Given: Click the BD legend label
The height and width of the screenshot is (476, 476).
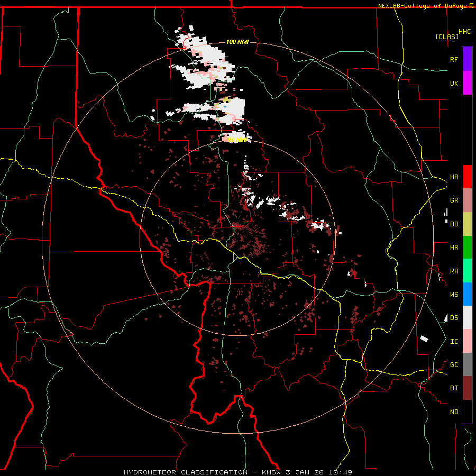Looking at the screenshot, I should [x=454, y=224].
